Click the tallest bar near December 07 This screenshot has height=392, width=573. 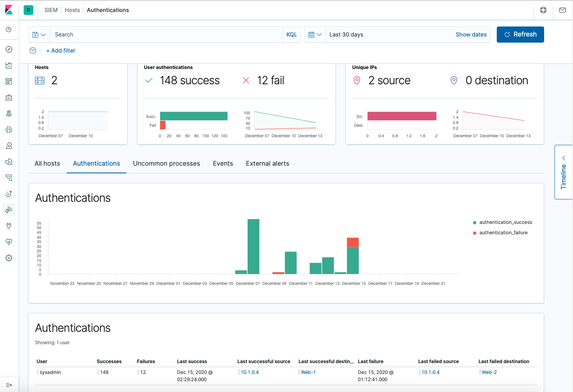pyautogui.click(x=254, y=246)
